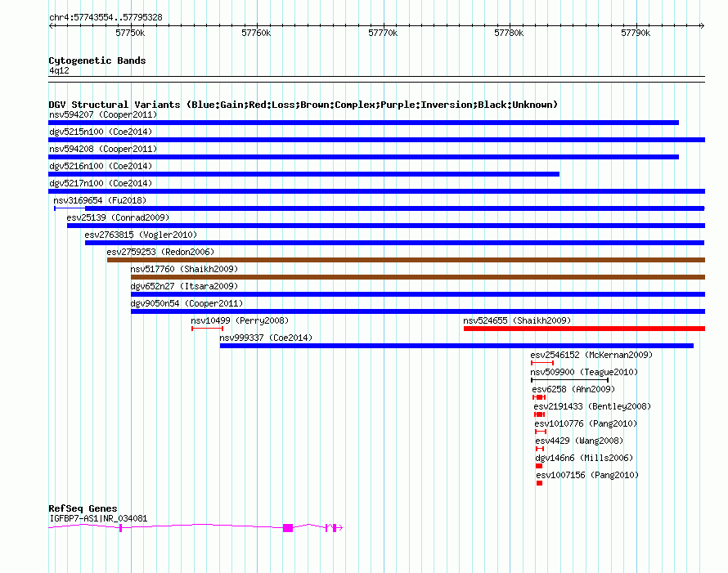Open nsv524655 (Shaikh2009) label
Image resolution: width=728 pixels, height=573 pixels.
point(517,320)
